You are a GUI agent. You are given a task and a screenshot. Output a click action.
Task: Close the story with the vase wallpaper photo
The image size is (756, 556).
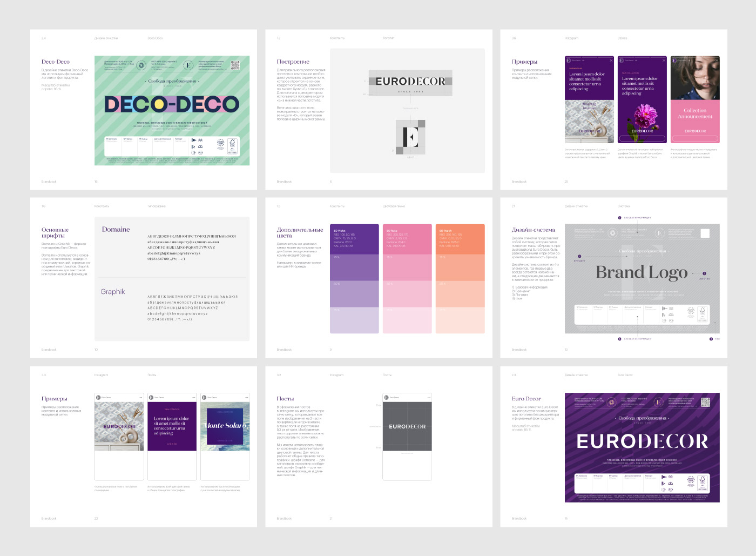(x=611, y=60)
